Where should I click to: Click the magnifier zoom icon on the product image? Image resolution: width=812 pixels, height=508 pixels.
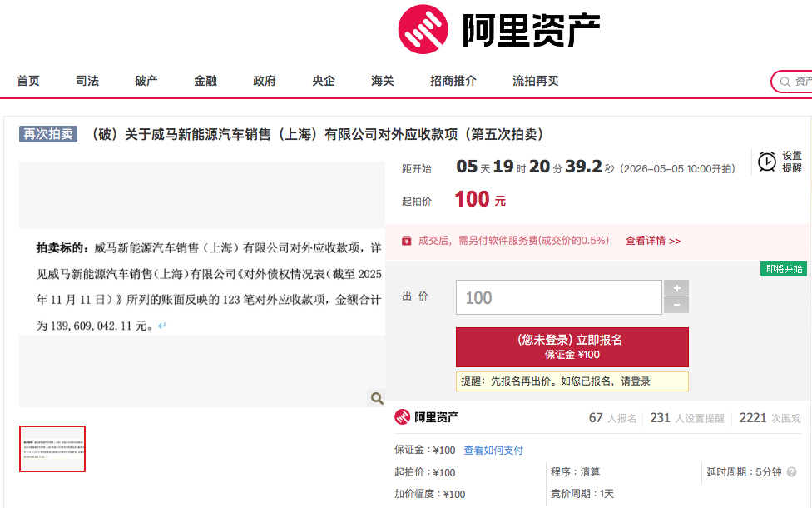376,398
